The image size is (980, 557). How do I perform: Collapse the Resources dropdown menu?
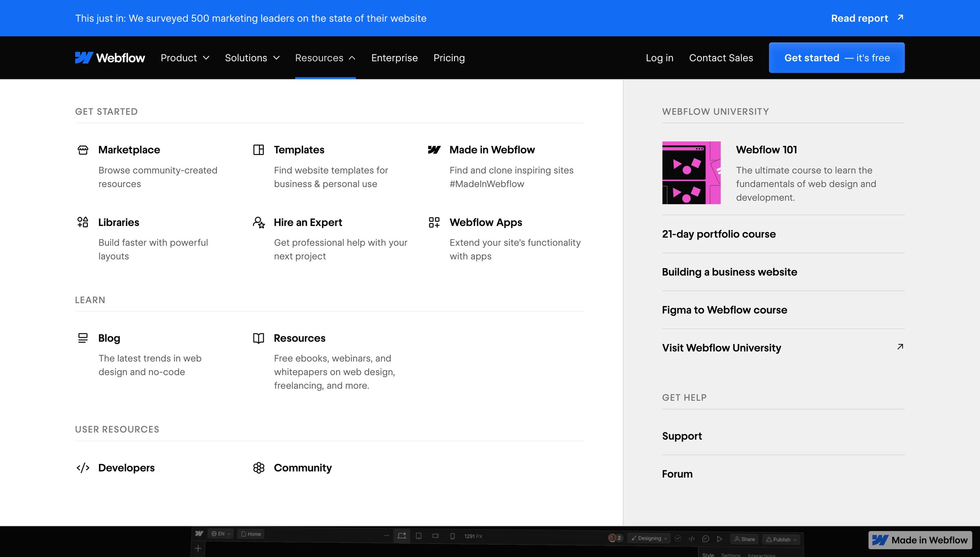(x=325, y=58)
